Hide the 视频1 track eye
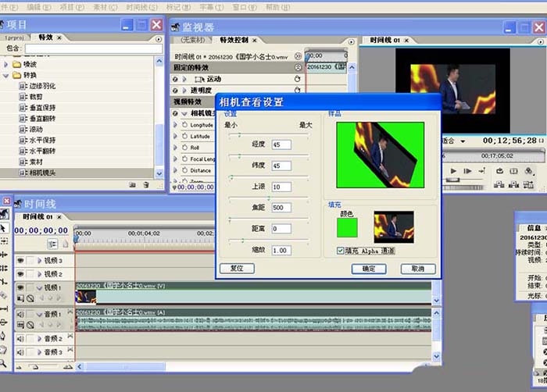The image size is (547, 392). pyautogui.click(x=20, y=287)
